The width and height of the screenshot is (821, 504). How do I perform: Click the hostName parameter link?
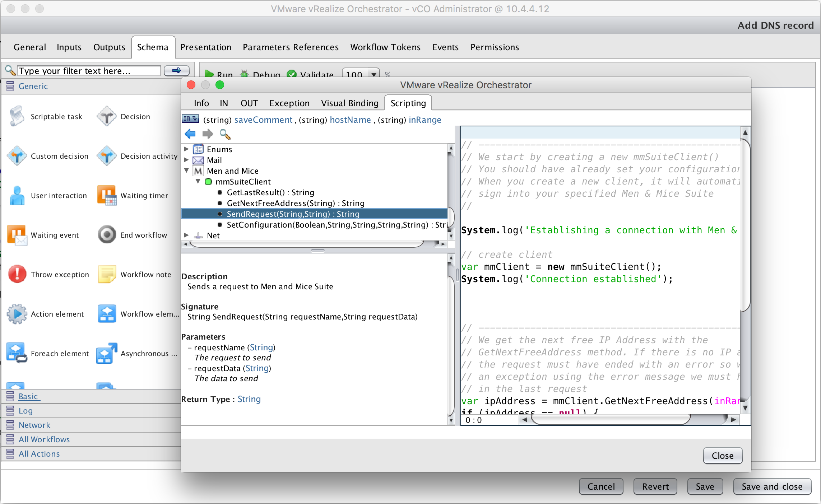pyautogui.click(x=350, y=120)
